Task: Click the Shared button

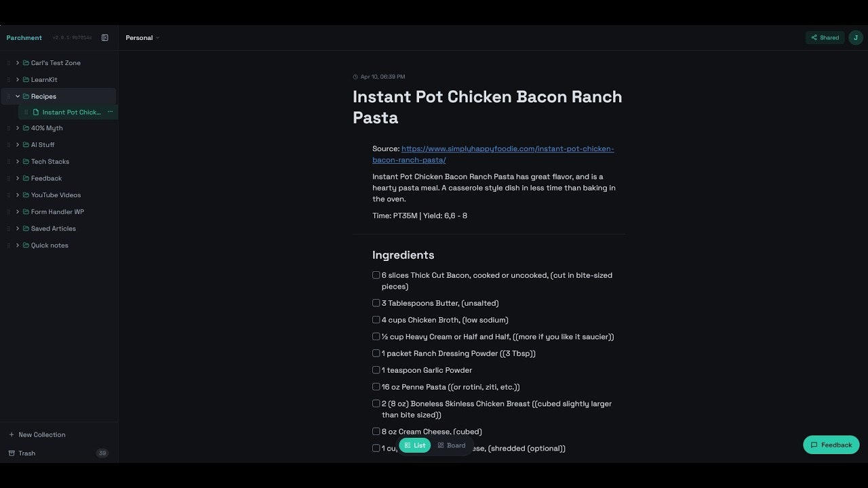Action: pyautogui.click(x=825, y=38)
